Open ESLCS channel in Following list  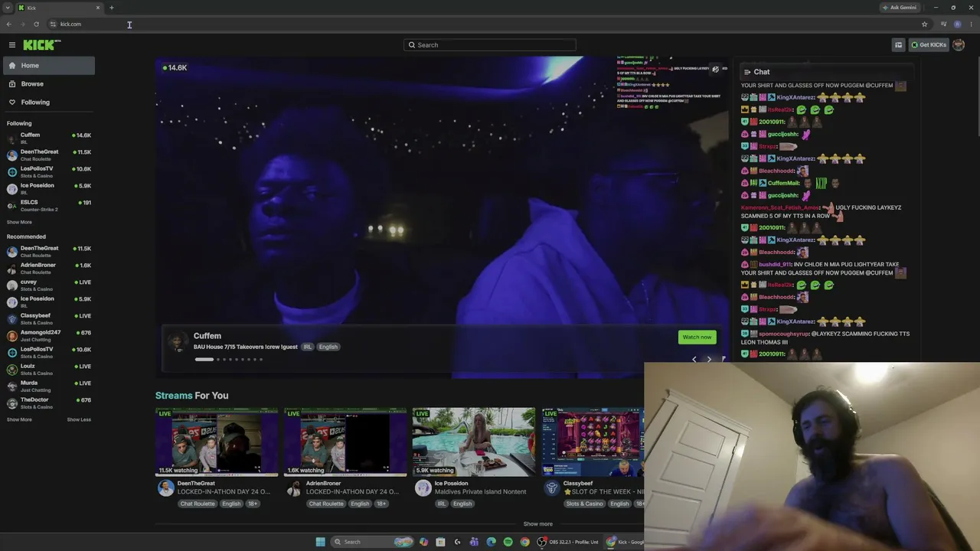click(49, 206)
